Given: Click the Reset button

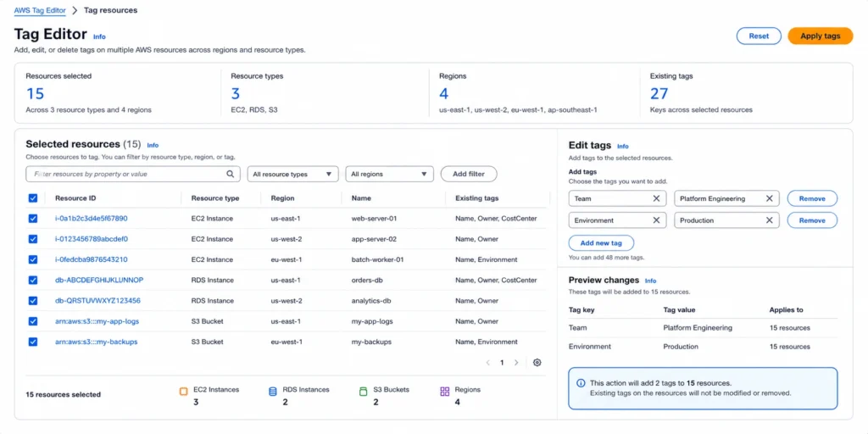Looking at the screenshot, I should (x=759, y=36).
